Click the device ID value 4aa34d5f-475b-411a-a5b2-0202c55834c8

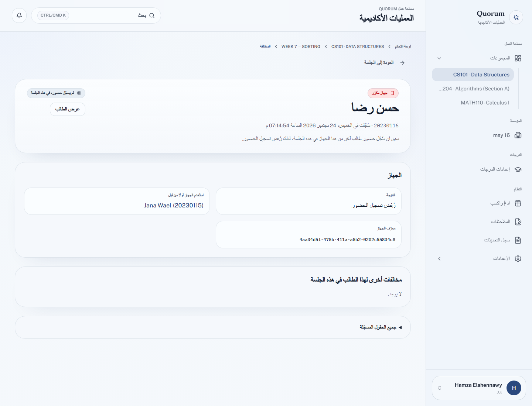pyautogui.click(x=347, y=240)
